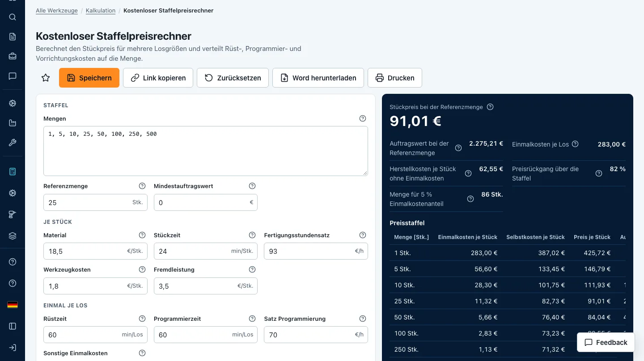Reset the form with Zurücksetzen
This screenshot has width=644, height=361.
[233, 78]
